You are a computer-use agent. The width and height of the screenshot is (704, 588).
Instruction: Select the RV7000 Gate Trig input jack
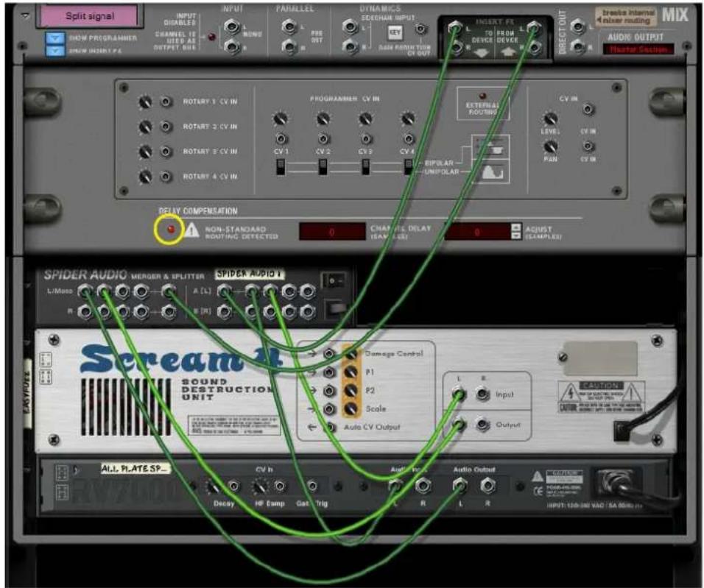point(312,486)
